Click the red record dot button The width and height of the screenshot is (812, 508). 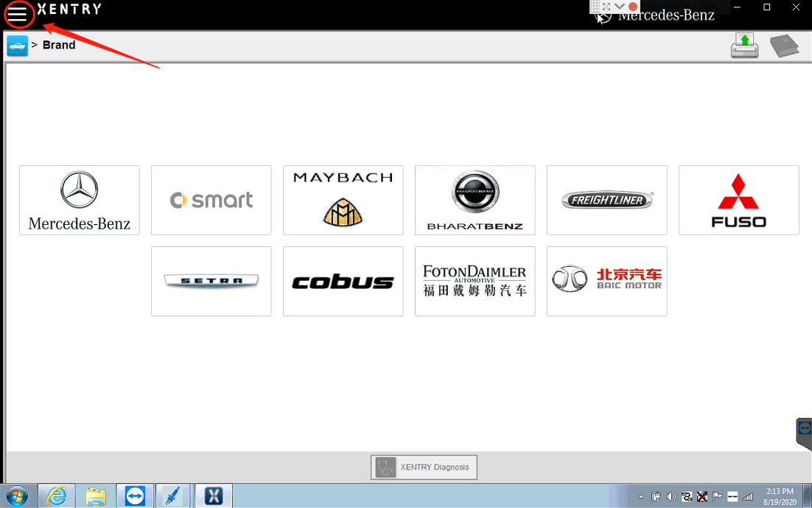pos(632,7)
